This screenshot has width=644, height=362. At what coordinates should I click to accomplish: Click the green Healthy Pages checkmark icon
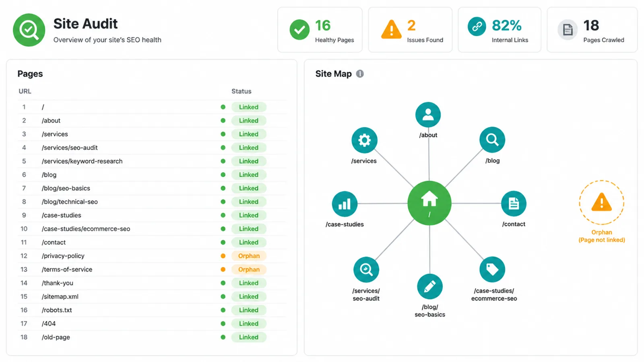pyautogui.click(x=299, y=30)
